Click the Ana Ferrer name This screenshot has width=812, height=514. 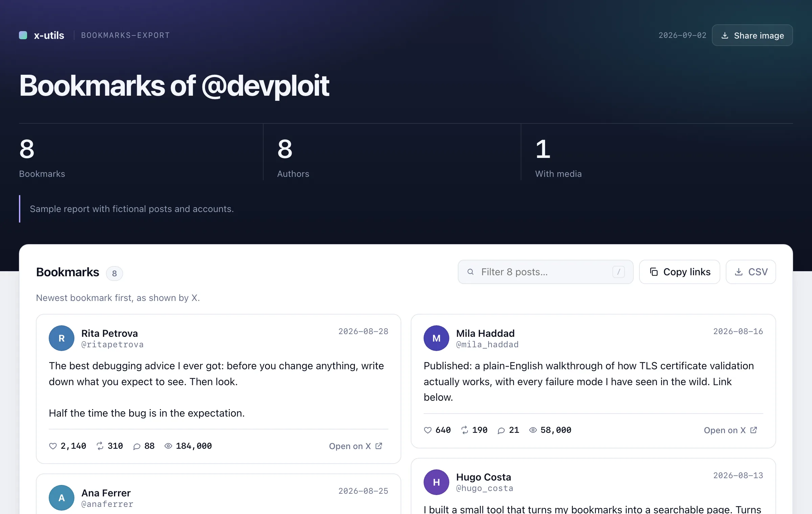tap(106, 493)
